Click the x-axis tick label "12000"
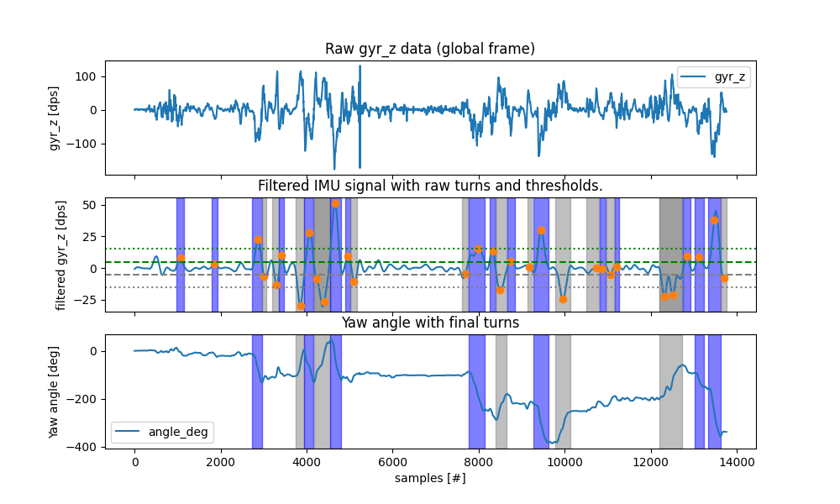 coord(651,463)
